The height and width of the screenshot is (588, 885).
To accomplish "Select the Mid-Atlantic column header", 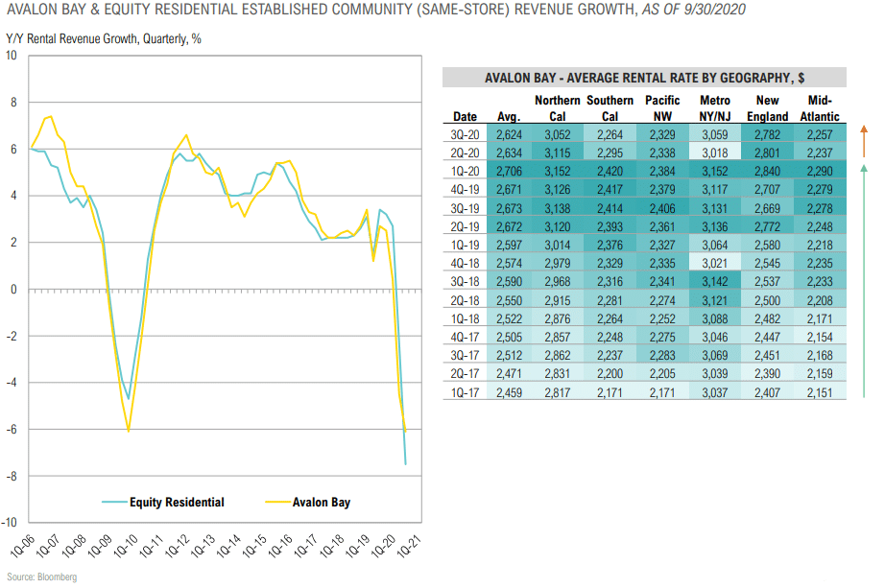I will [x=820, y=108].
